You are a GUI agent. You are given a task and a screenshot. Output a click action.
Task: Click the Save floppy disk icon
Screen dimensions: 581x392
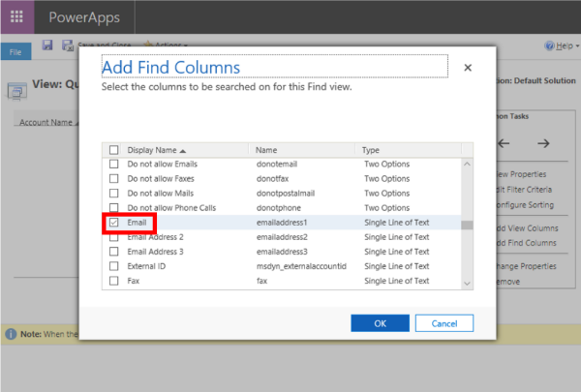[x=46, y=45]
